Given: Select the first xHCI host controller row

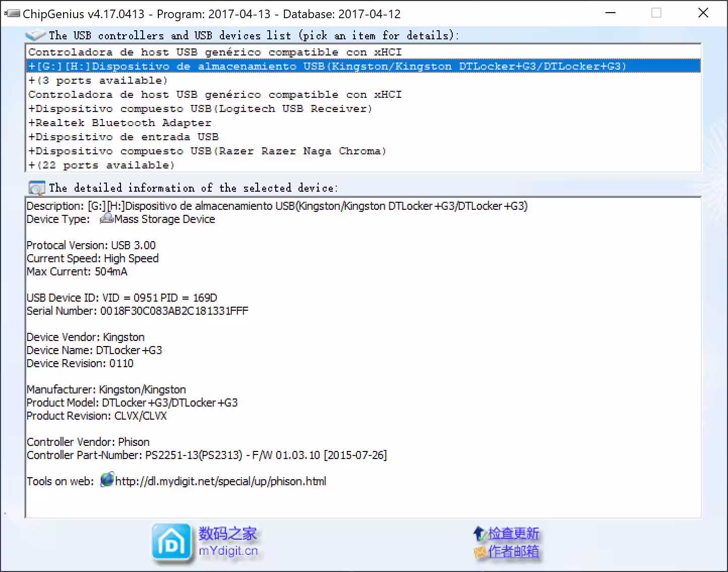Looking at the screenshot, I should coord(363,52).
